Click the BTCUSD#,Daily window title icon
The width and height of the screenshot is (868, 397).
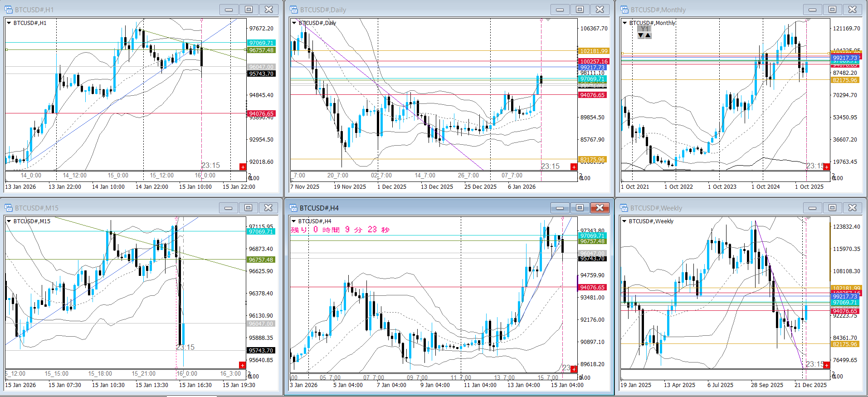coord(294,10)
